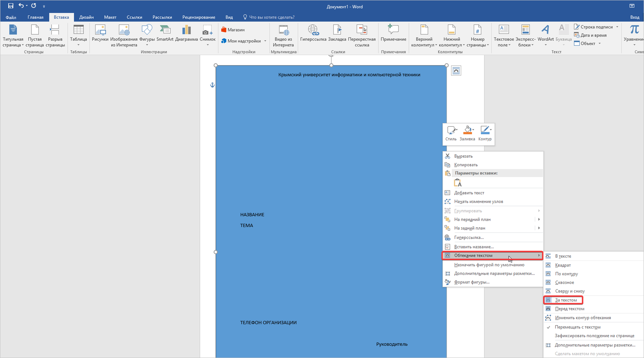This screenshot has width=644, height=358.
Task: Click the Закладка bookmark icon
Action: 337,30
